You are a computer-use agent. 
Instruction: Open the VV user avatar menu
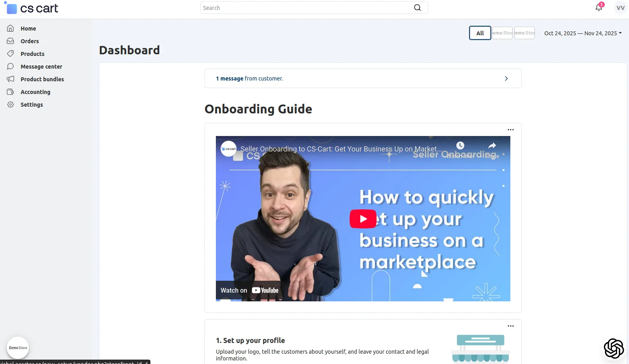(x=620, y=8)
